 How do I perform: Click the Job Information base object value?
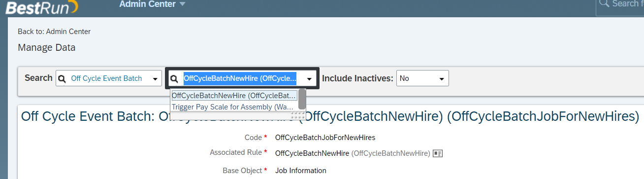point(300,171)
